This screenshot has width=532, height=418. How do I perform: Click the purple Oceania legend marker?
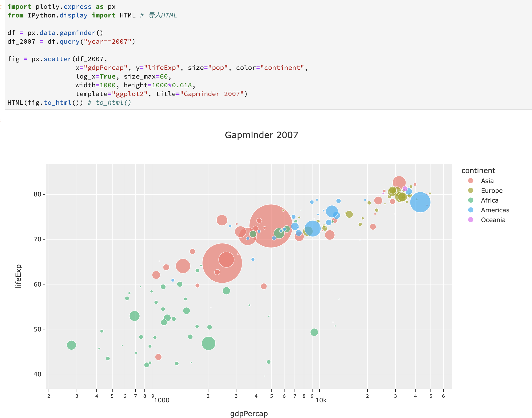point(471,220)
